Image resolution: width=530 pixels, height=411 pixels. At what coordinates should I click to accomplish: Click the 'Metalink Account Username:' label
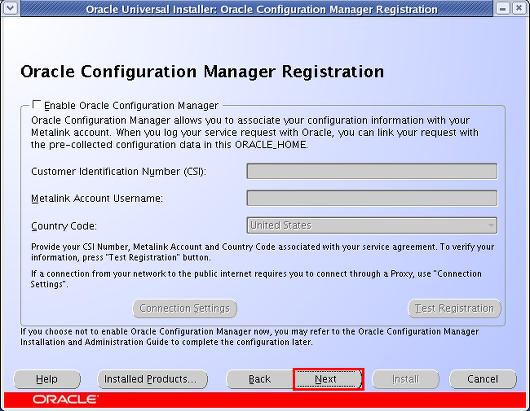(97, 198)
